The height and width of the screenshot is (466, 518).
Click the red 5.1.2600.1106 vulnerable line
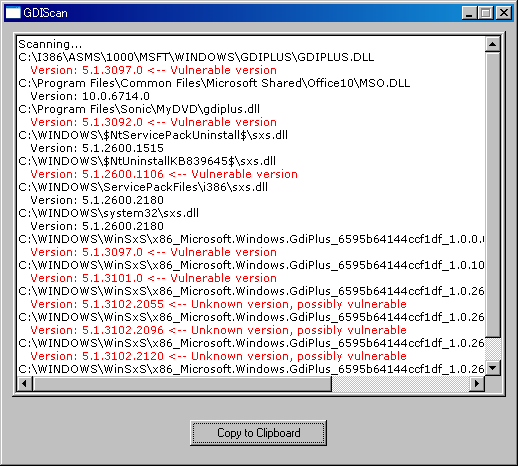point(164,174)
